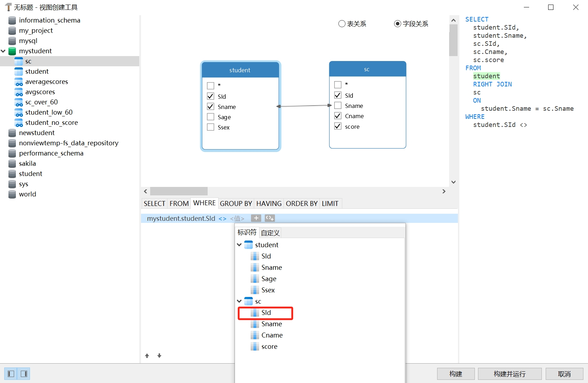The image size is (588, 383).
Task: Click the plus icon to add condition
Action: coord(256,218)
